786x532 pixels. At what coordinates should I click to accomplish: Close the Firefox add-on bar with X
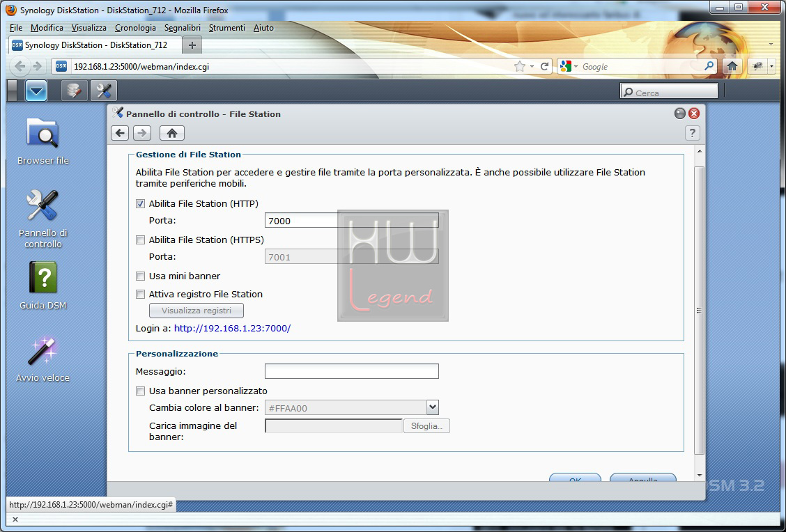tap(15, 519)
